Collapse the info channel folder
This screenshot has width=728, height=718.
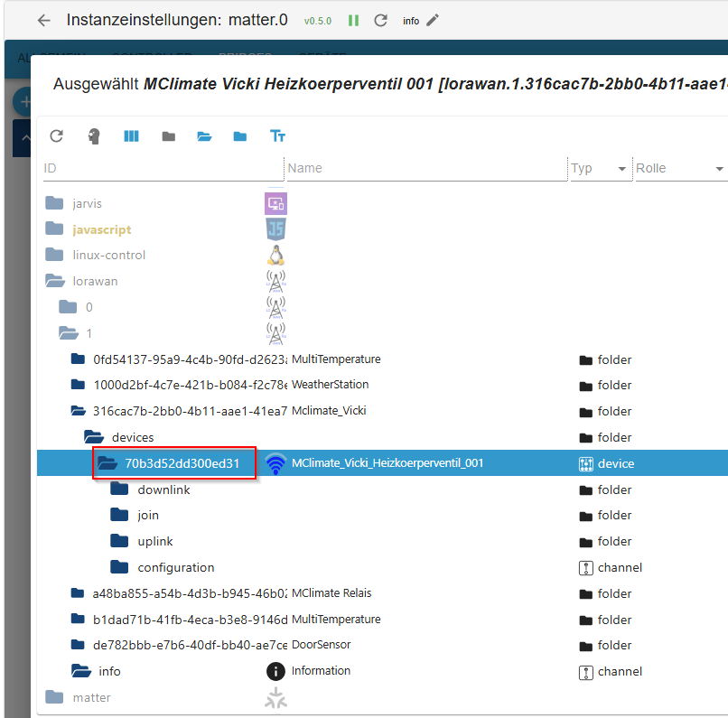pyautogui.click(x=81, y=671)
